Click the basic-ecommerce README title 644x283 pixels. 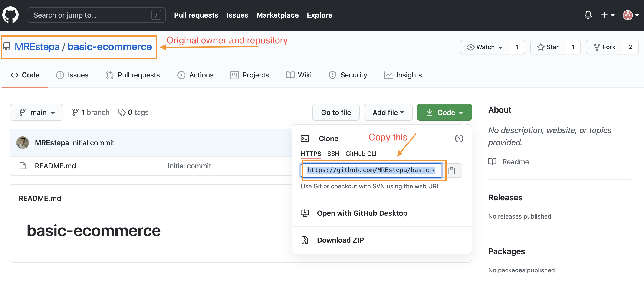(93, 230)
